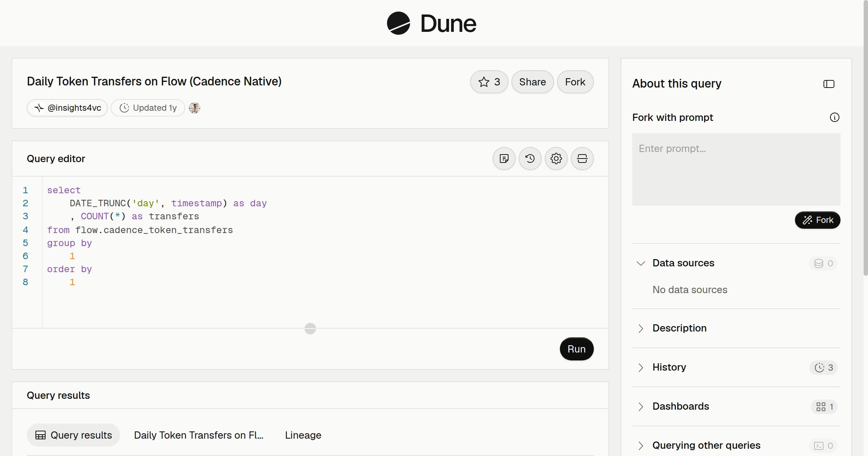Fork the query from header
The height and width of the screenshot is (456, 868).
tap(575, 82)
